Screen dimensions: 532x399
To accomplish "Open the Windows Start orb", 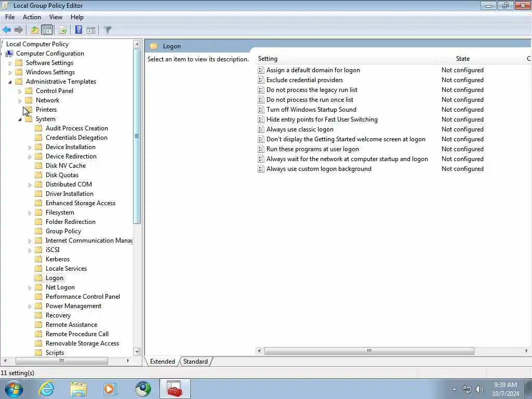I will (14, 389).
